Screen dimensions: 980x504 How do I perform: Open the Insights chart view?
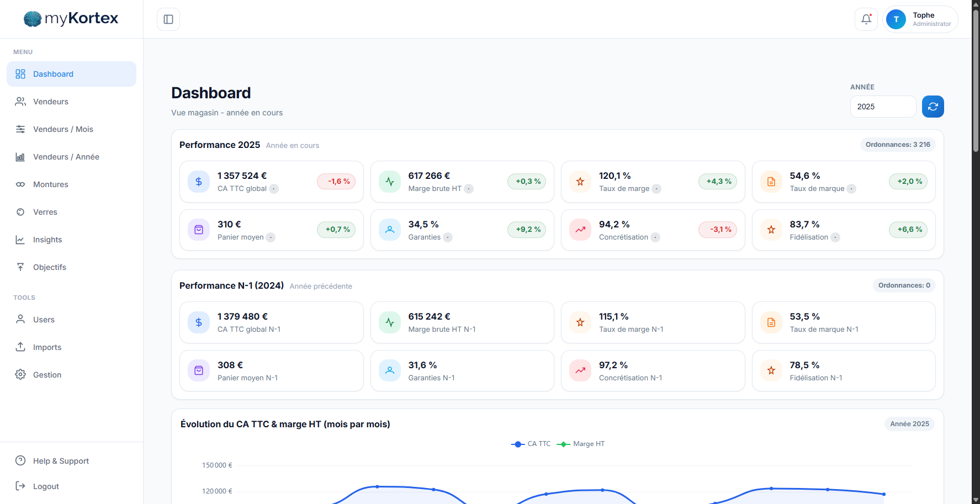coord(46,240)
